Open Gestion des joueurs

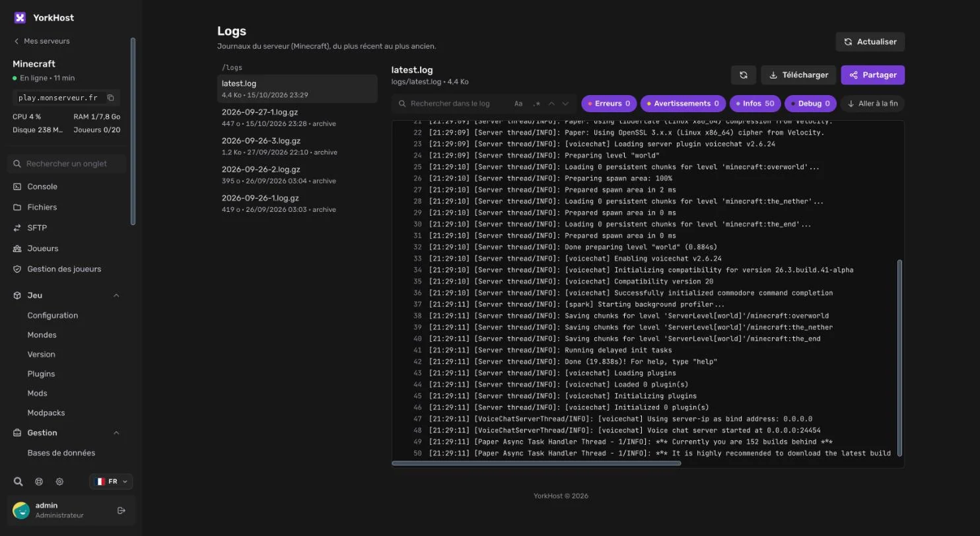click(x=66, y=269)
